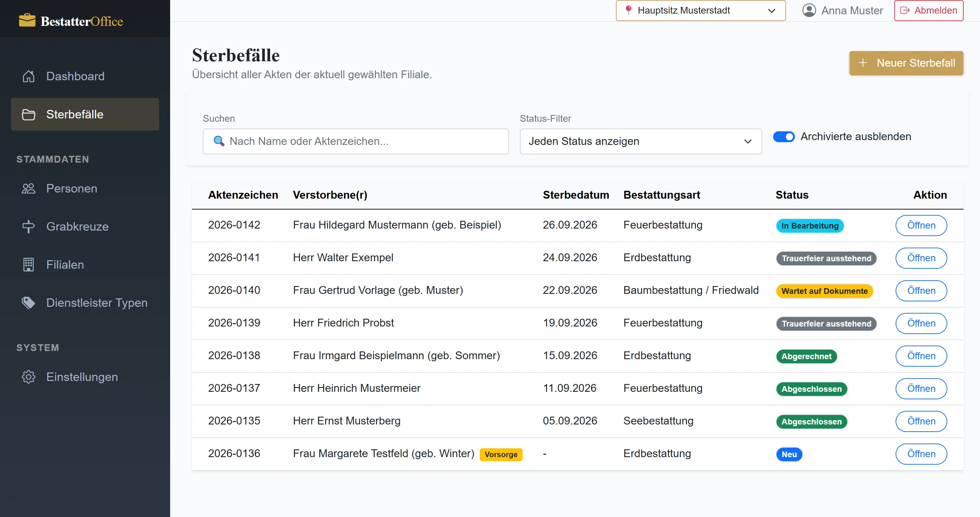Open case 2026-0141 Walter Exempel
Viewport: 980px width, 517px height.
click(x=921, y=258)
